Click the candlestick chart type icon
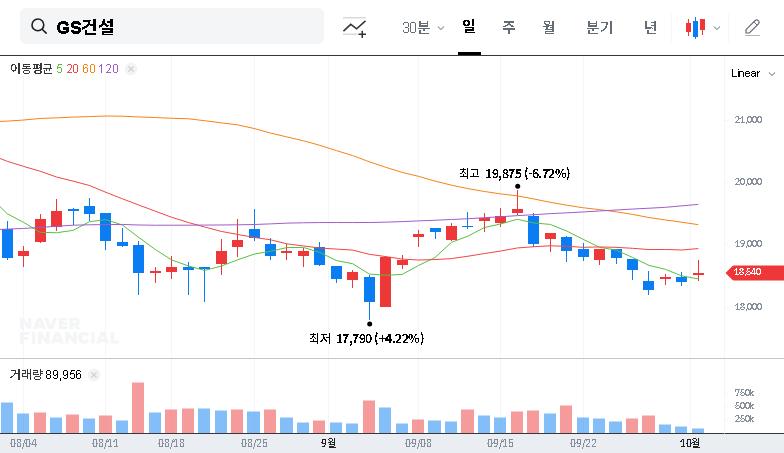This screenshot has height=453, width=784. click(695, 28)
